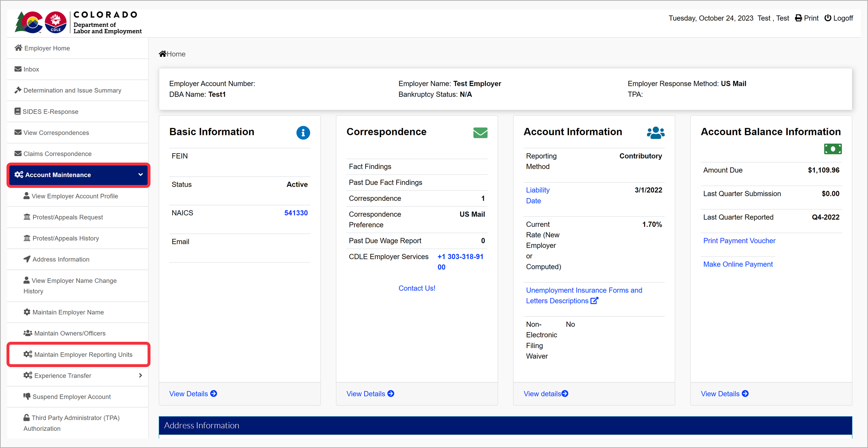Screen dimensions: 868x448
Task: Select Suspend Employer Account
Action: click(x=78, y=397)
